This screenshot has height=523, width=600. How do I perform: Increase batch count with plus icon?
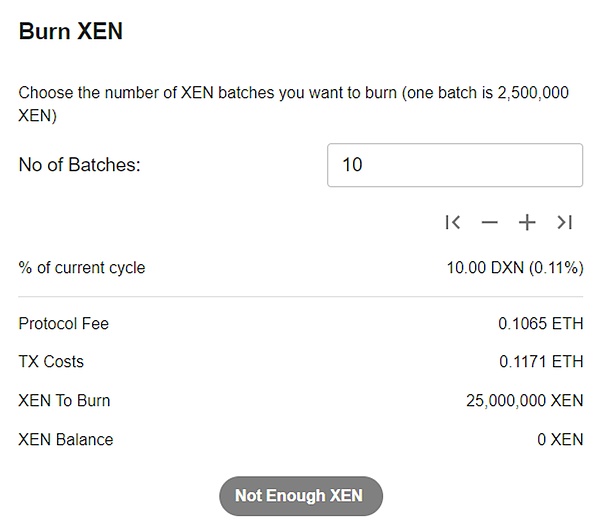(527, 222)
